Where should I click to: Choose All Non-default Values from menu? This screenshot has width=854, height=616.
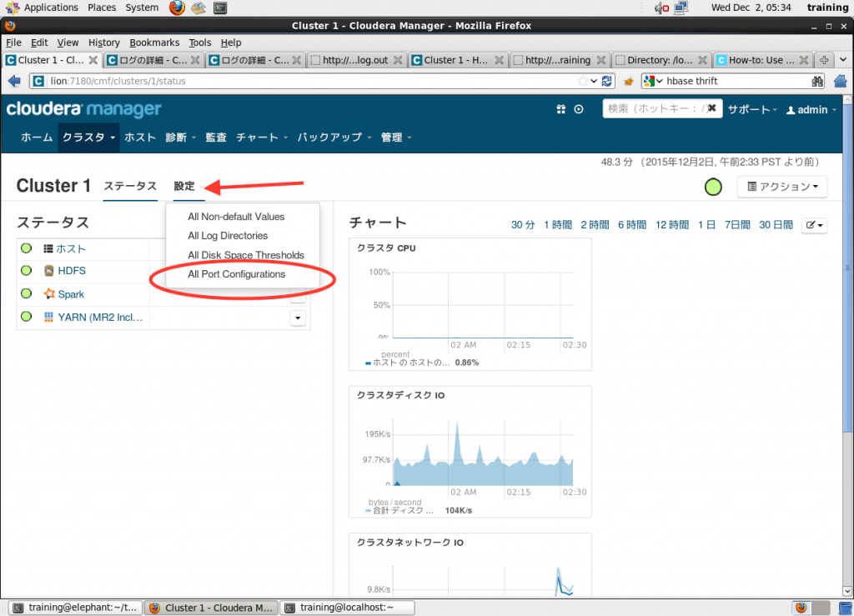236,217
